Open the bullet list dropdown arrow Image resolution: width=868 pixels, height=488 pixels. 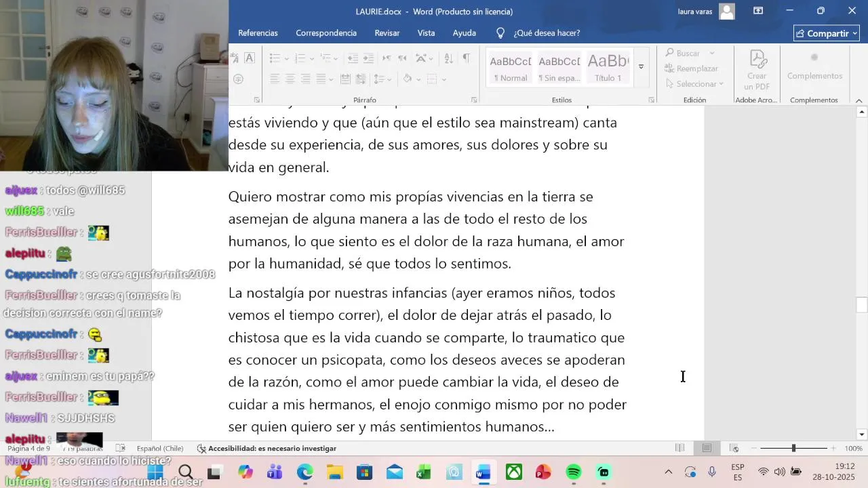point(287,59)
